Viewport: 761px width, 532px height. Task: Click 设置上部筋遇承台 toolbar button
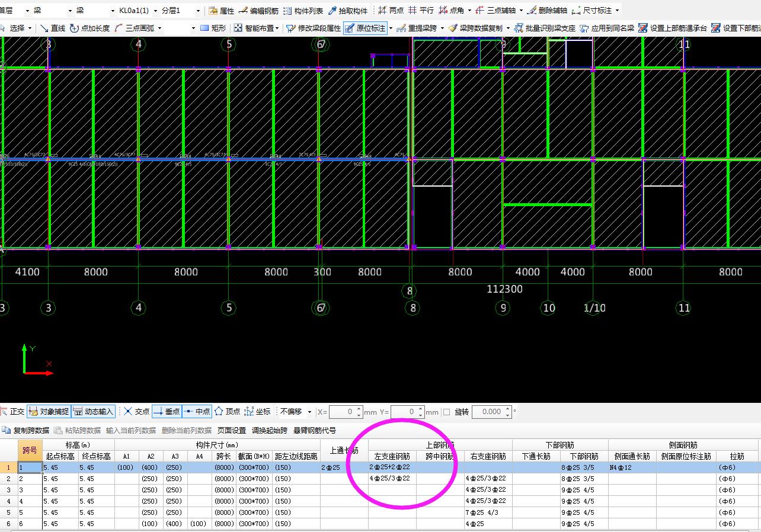click(x=673, y=28)
